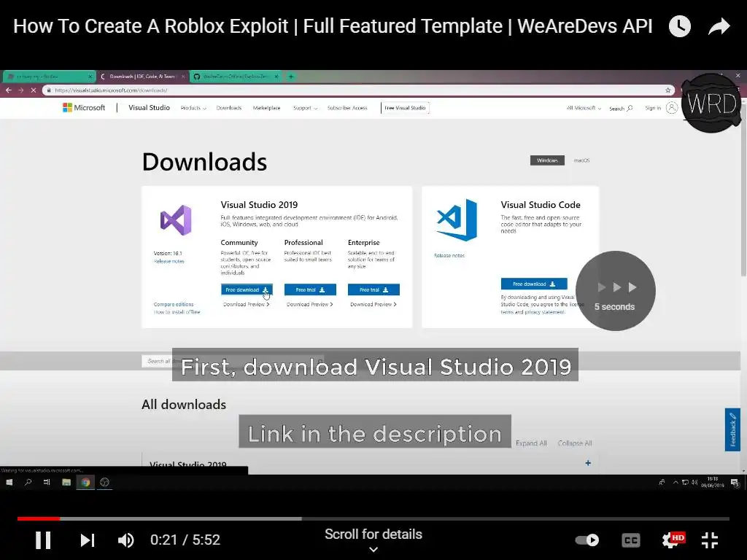747x560 pixels.
Task: Click the visualstudio.microsoft.com address bar
Action: [x=358, y=90]
